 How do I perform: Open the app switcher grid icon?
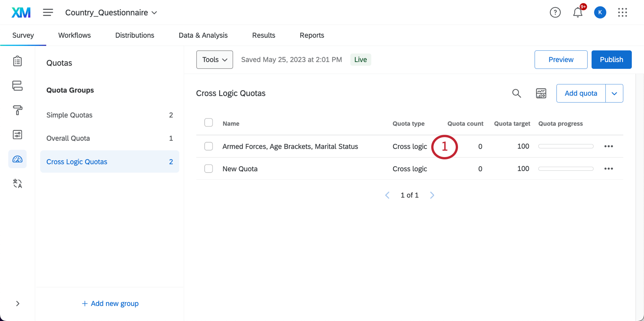(622, 12)
